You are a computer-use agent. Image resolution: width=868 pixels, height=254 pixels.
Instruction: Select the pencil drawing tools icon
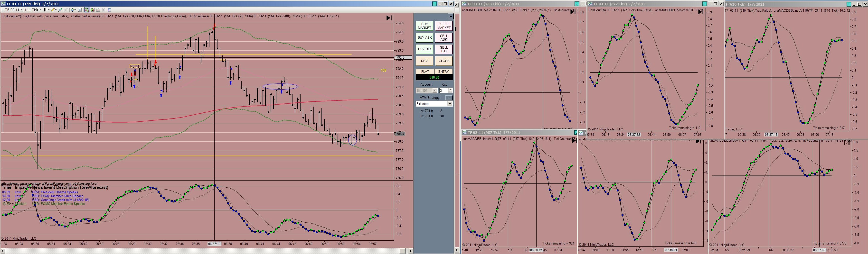point(54,10)
